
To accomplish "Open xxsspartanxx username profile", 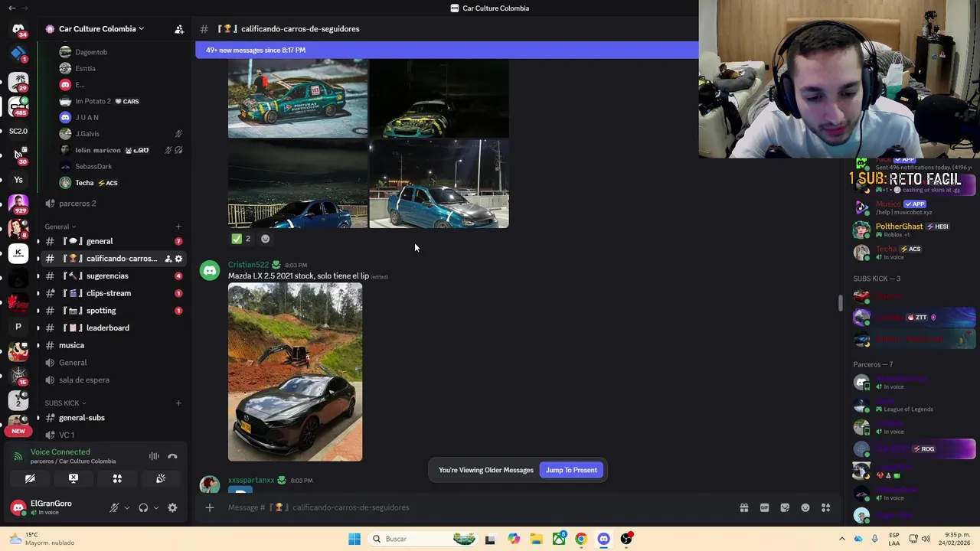I will point(251,480).
